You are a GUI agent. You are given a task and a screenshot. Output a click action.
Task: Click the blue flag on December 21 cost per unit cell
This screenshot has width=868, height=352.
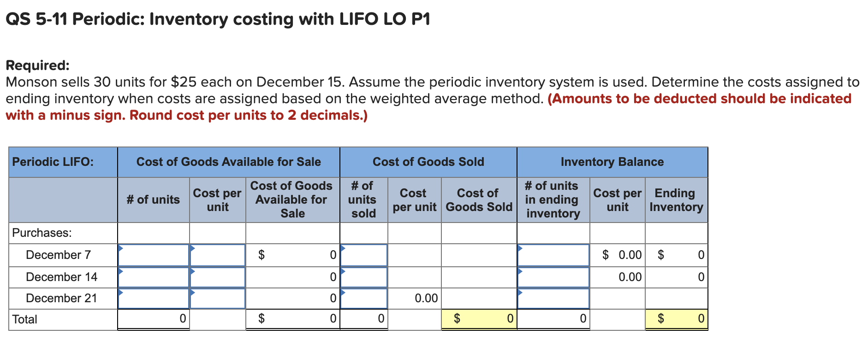[x=192, y=291]
